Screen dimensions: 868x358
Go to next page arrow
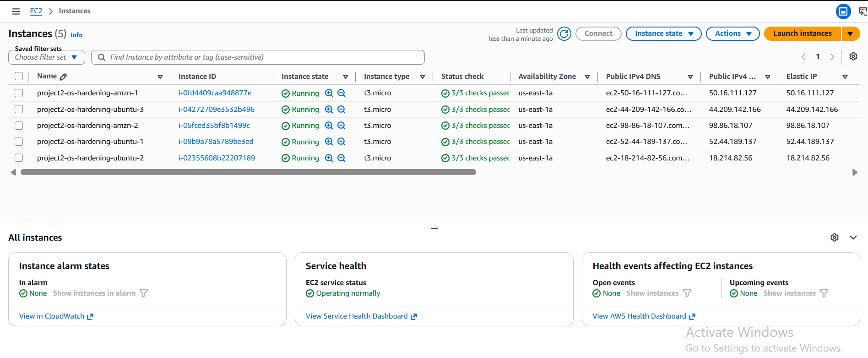pos(832,57)
